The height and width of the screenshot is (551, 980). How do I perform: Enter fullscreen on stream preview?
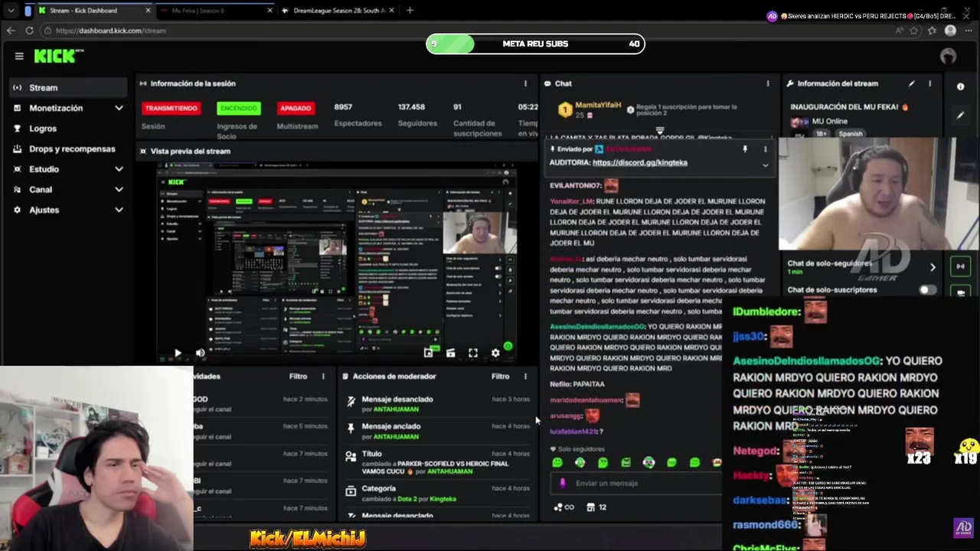[x=473, y=353]
